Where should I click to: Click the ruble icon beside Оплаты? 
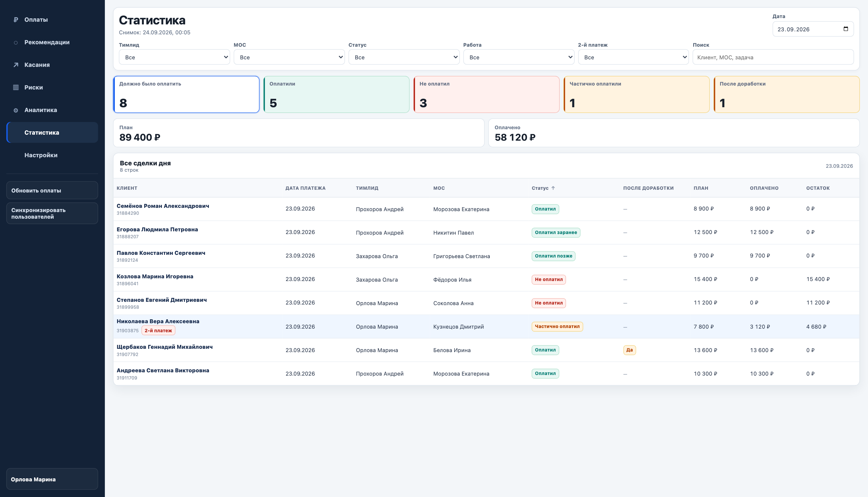coord(16,20)
